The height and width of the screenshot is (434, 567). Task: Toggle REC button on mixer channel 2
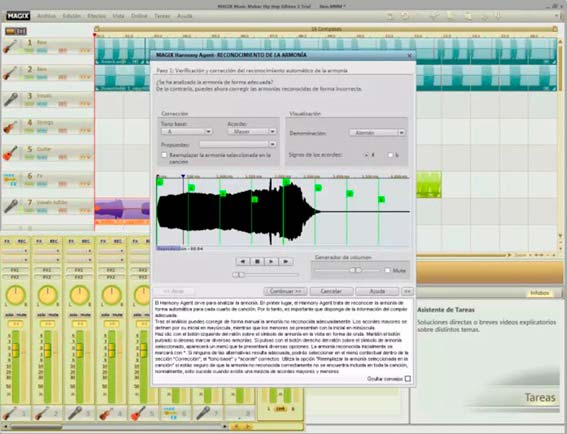point(54,241)
